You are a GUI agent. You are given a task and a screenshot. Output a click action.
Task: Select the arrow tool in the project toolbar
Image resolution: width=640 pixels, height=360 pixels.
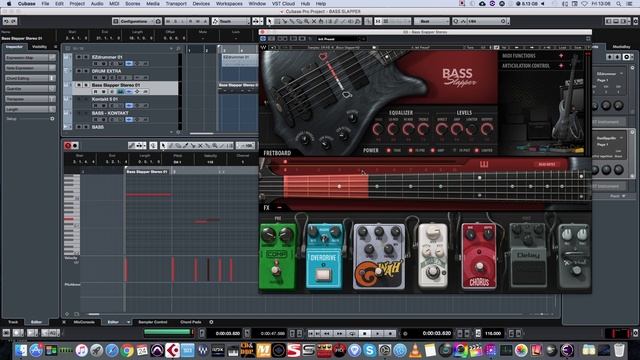point(269,21)
